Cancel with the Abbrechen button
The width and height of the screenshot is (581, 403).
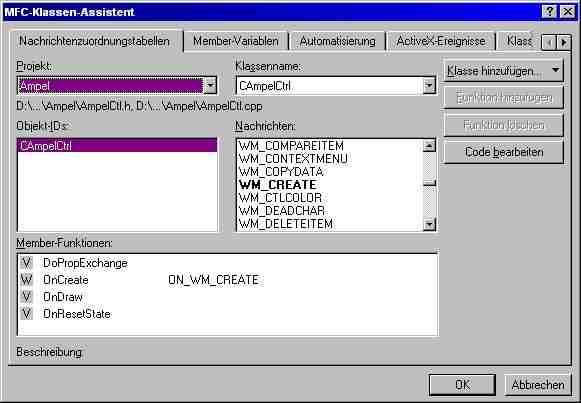coord(538,385)
